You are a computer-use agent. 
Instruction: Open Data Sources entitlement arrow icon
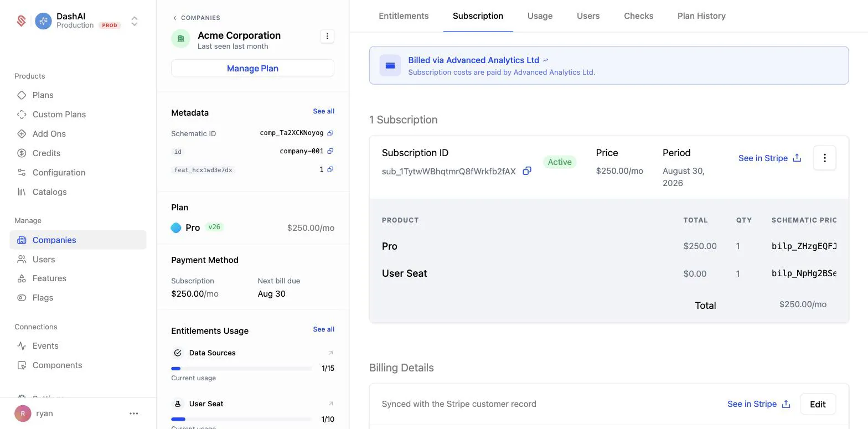(x=330, y=353)
